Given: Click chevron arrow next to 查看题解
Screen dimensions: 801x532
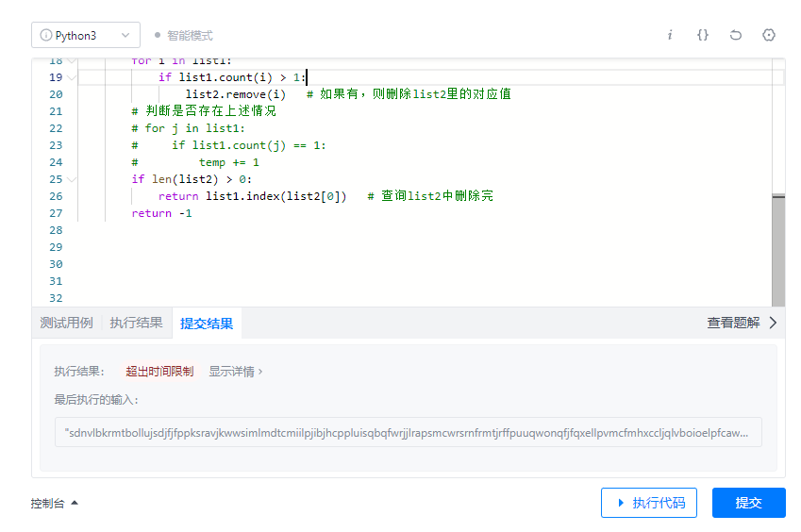Looking at the screenshot, I should coord(773,323).
